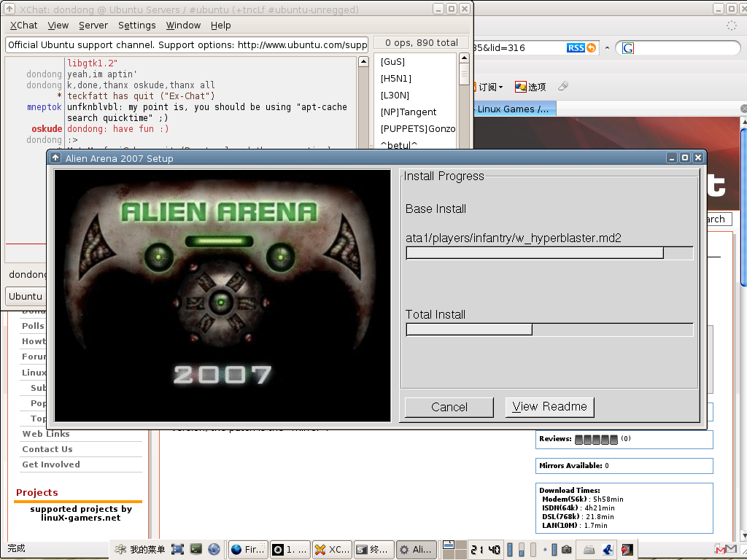Image resolution: width=747 pixels, height=560 pixels.
Task: Click the orange reload arrow beside RSS
Action: pyautogui.click(x=591, y=47)
